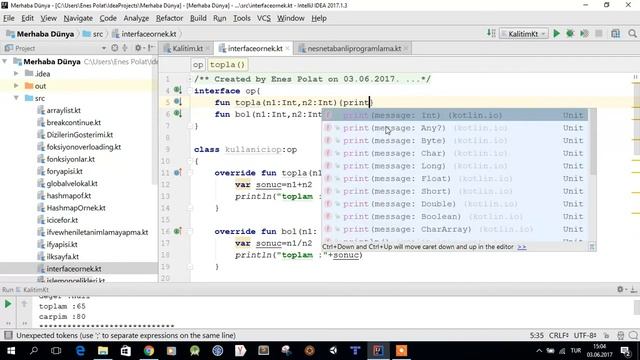Hide the Run tool window
The height and width of the screenshot is (360, 640).
pos(633,289)
